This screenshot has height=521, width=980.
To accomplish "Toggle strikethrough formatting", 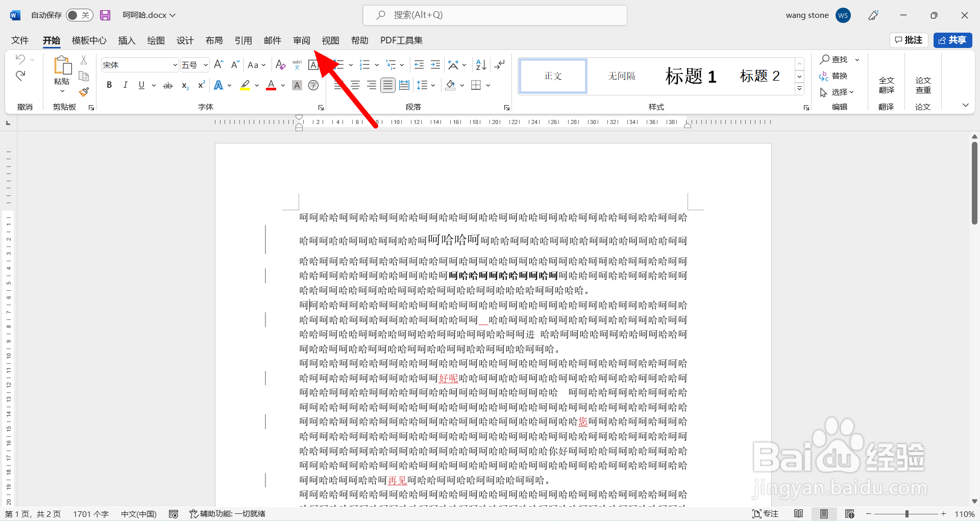I will point(168,85).
